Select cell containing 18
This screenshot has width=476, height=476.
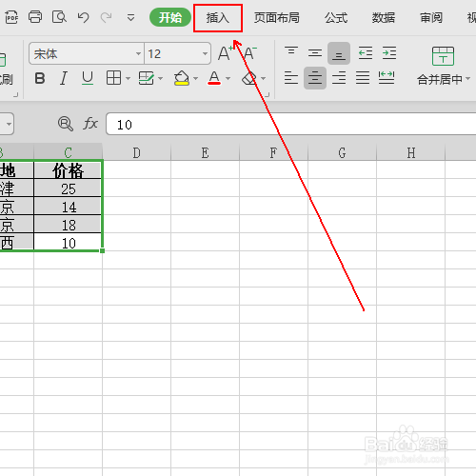(x=68, y=225)
